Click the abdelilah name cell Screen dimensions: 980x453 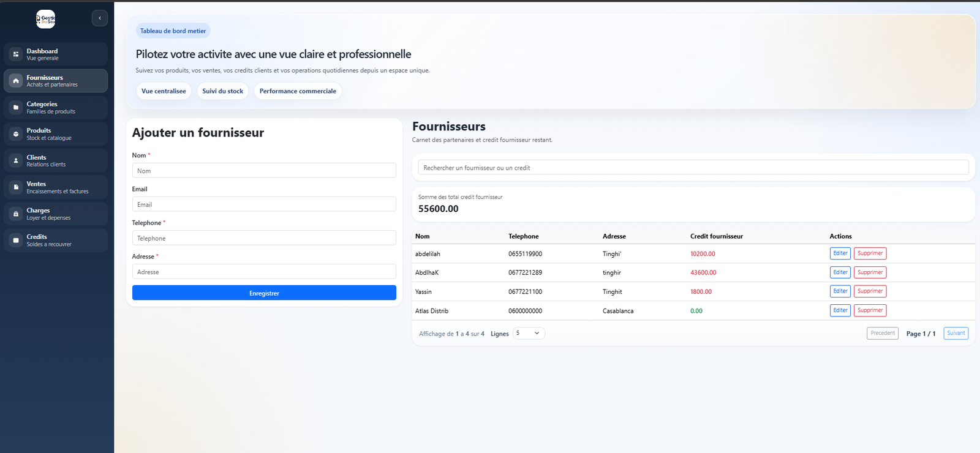tap(428, 254)
